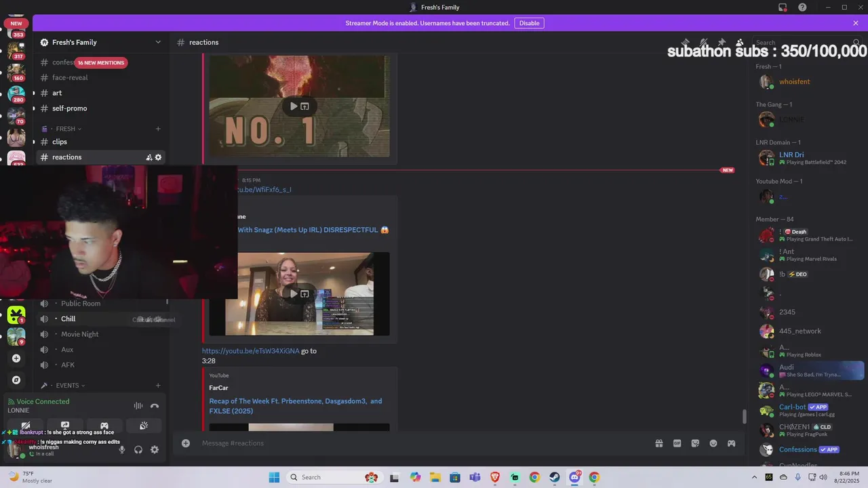Open the apps launcher controller icon
Image resolution: width=868 pixels, height=488 pixels.
click(731, 443)
